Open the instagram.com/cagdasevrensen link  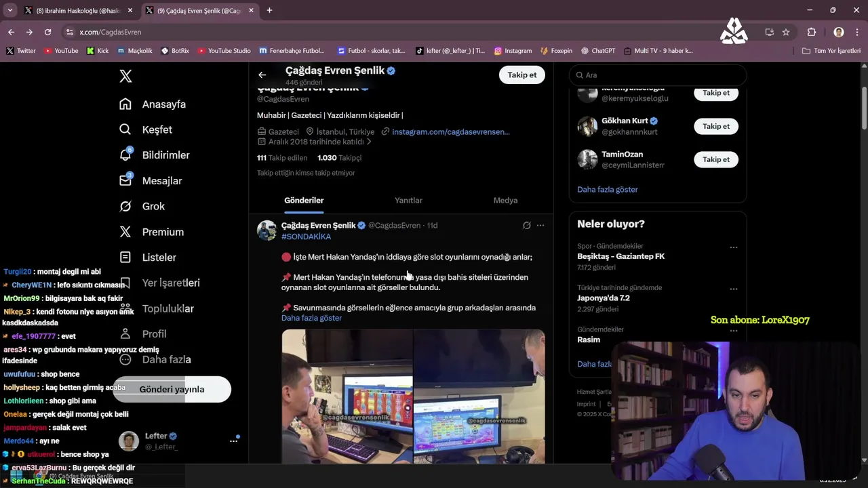[x=450, y=131]
